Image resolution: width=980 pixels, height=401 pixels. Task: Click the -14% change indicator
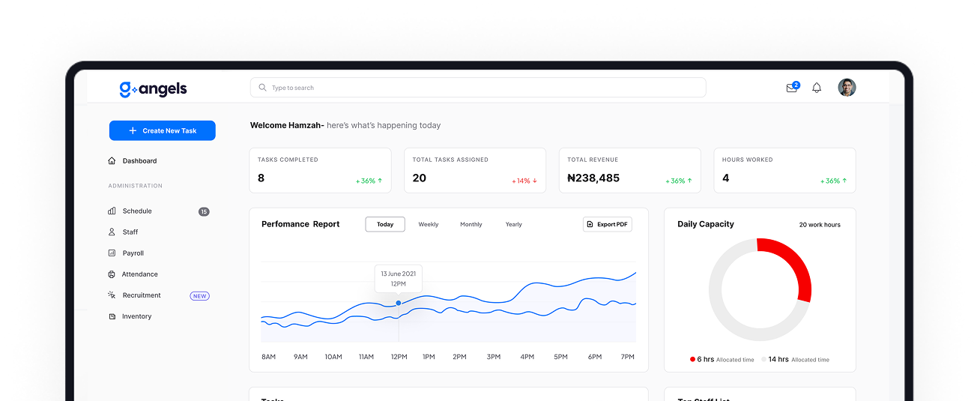(524, 181)
